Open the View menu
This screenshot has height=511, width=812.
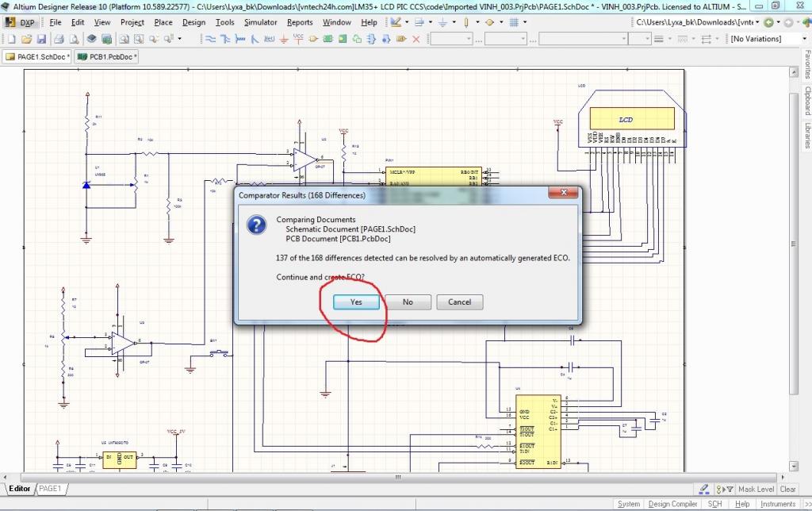[x=102, y=22]
